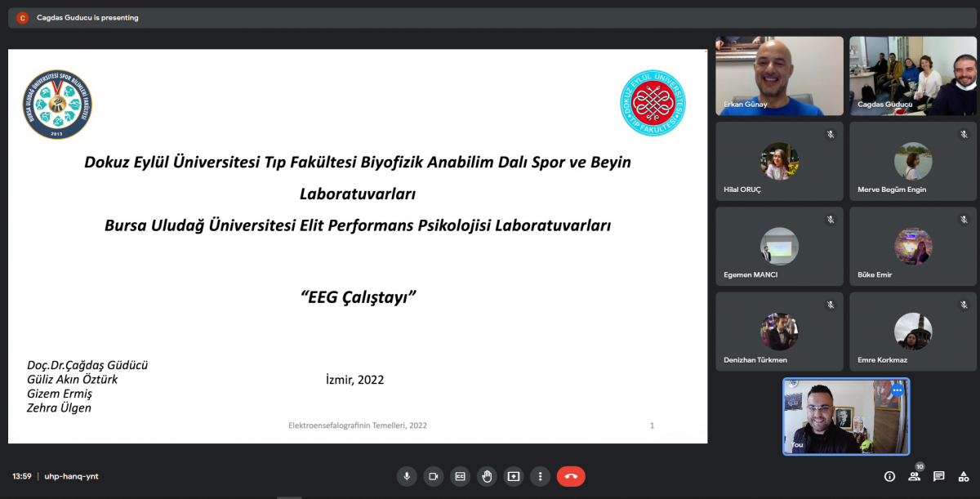The width and height of the screenshot is (980, 499).
Task: Click the slide page number 1
Action: pyautogui.click(x=652, y=425)
